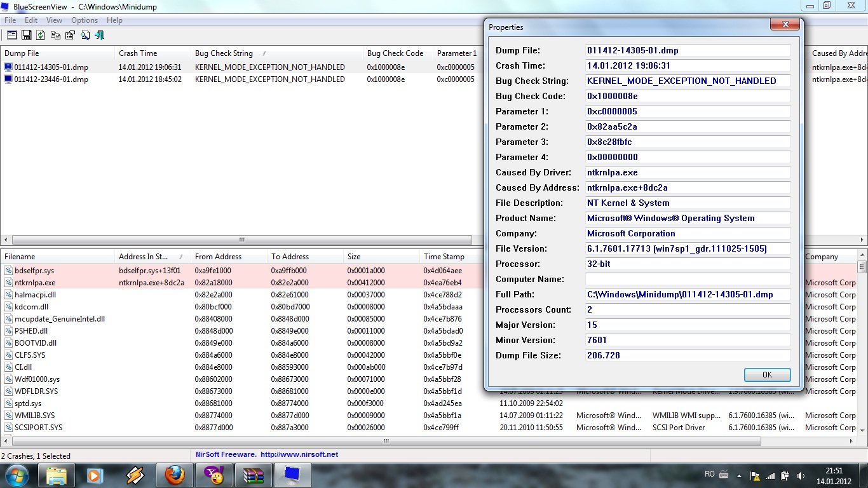This screenshot has width=868, height=488.
Task: Click the taskbar clock showing 21:51
Action: tap(834, 475)
